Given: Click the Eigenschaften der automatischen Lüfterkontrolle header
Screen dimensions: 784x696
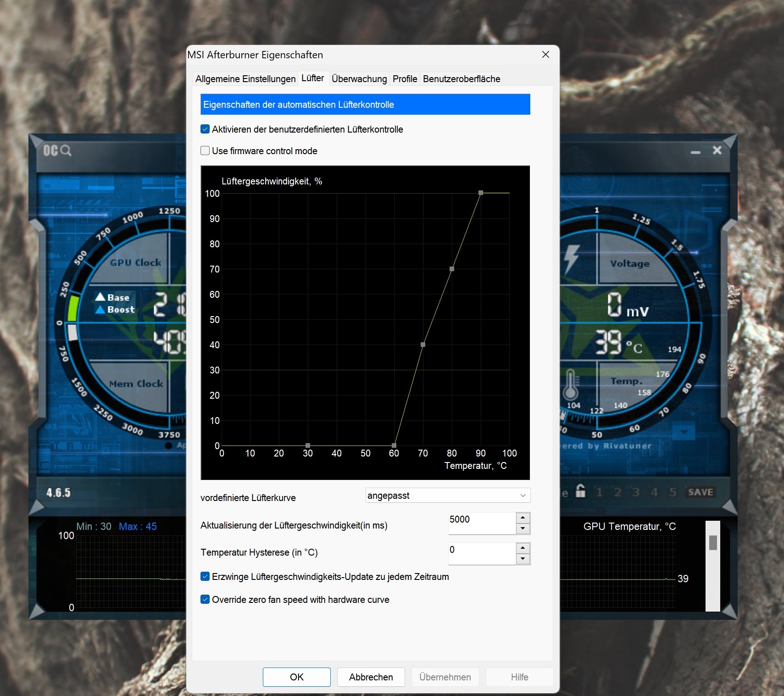Looking at the screenshot, I should [365, 105].
